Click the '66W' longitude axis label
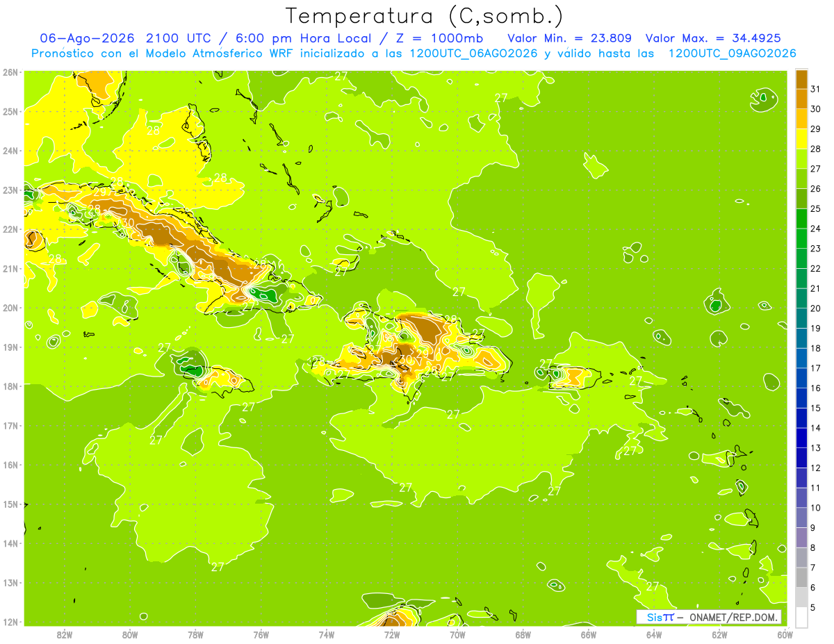This screenshot has width=834, height=644. tap(588, 635)
